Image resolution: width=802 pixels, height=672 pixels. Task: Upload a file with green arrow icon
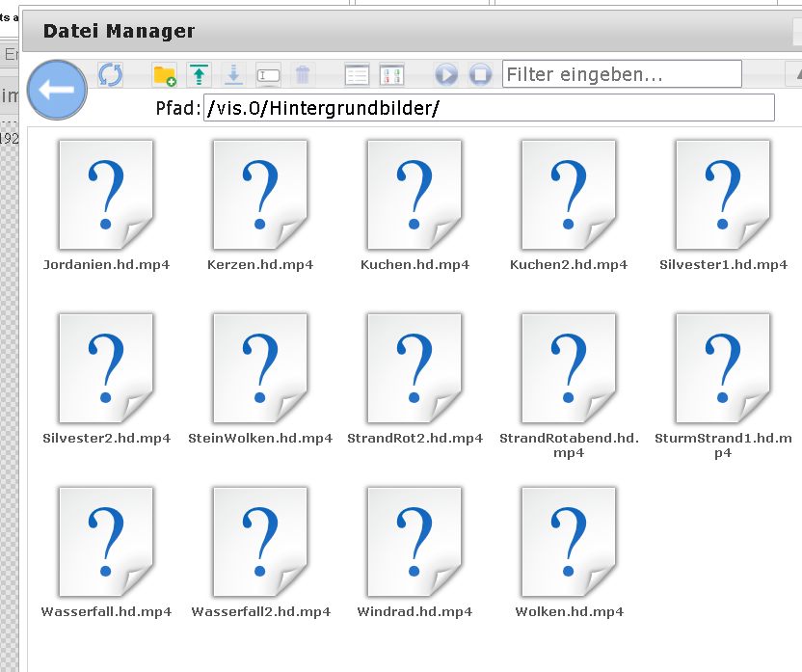coord(199,75)
